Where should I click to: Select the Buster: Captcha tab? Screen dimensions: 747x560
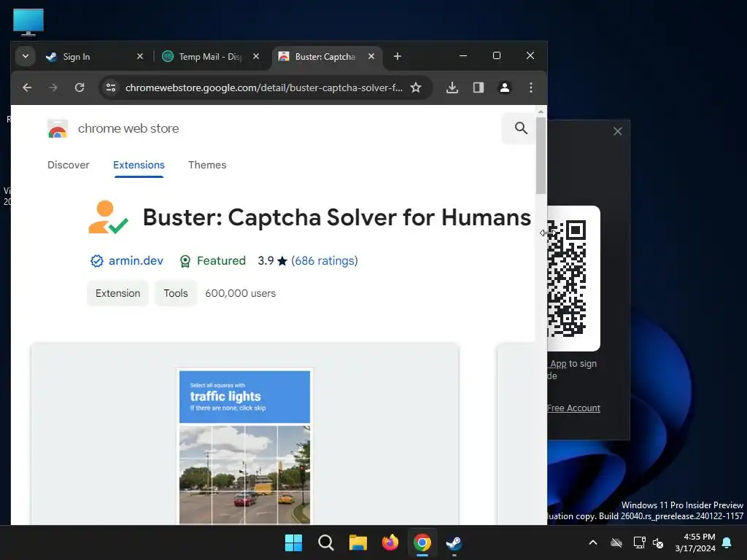327,57
